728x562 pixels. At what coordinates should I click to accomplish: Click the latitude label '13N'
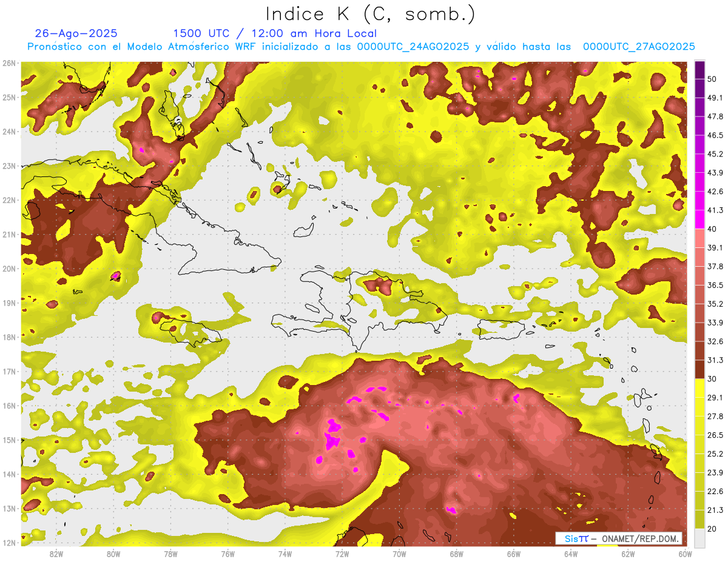(x=9, y=508)
